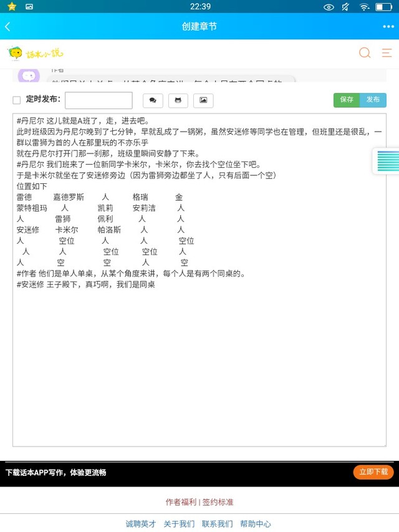399x532 pixels.
Task: Open the 作者福利 link
Action: [x=181, y=502]
